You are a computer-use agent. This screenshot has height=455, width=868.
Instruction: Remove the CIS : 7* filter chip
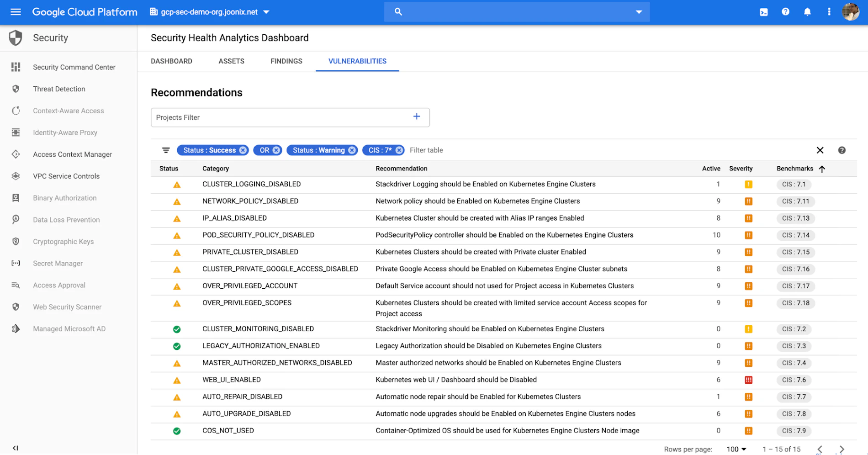point(399,150)
